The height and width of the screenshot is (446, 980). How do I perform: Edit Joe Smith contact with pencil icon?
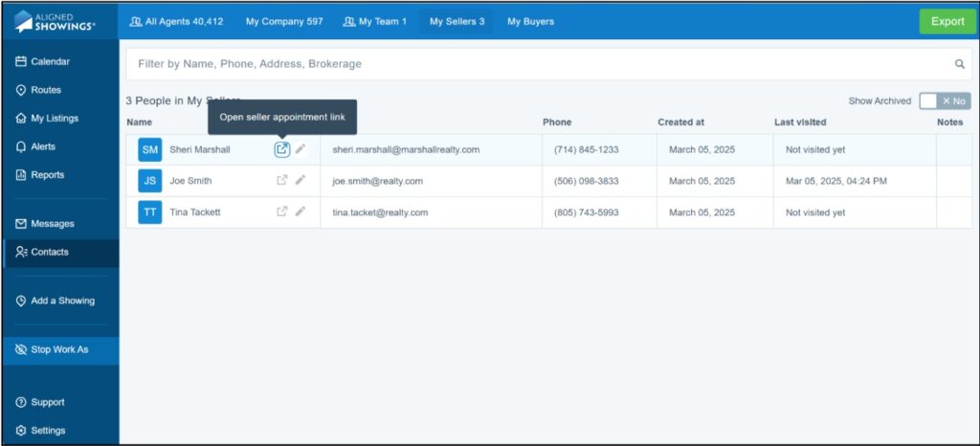tap(301, 180)
